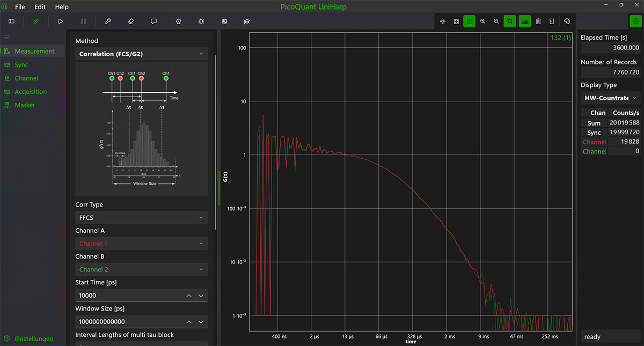Open the comment bubble icon
The height and width of the screenshot is (346, 644).
click(x=154, y=21)
